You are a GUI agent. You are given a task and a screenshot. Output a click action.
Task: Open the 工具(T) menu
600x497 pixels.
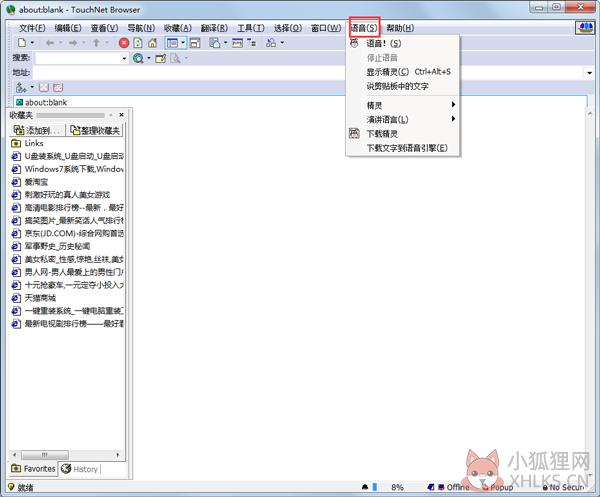tap(251, 28)
